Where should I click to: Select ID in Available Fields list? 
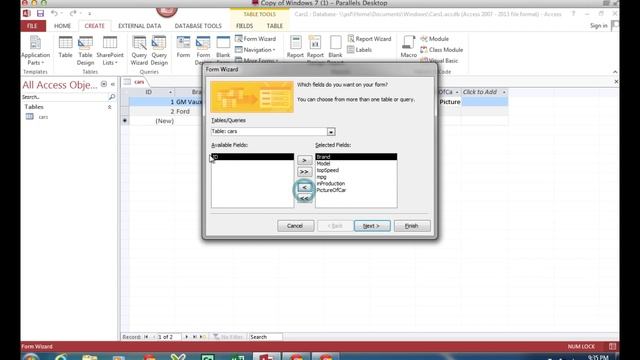[x=252, y=157]
